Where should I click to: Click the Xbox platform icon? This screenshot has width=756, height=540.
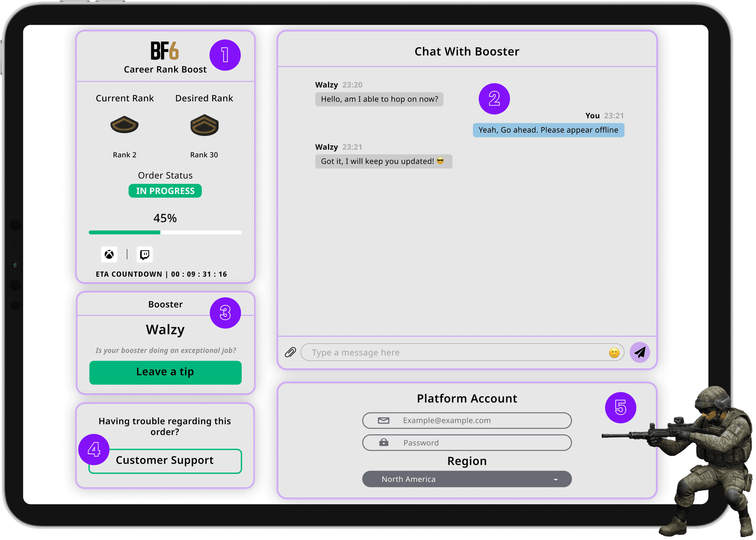[109, 254]
